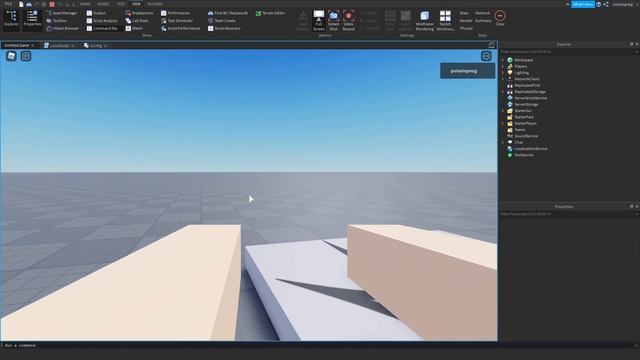This screenshot has height=360, width=640.
Task: Open the chat icon in viewport
Action: point(26,56)
